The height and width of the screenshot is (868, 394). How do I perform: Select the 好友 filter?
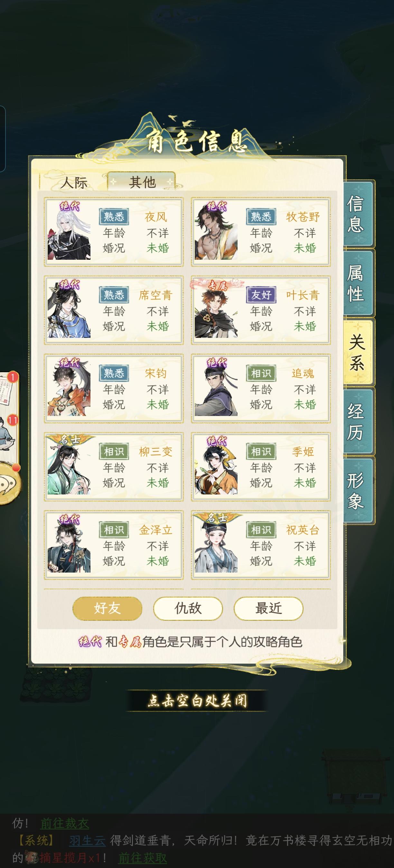(x=107, y=608)
